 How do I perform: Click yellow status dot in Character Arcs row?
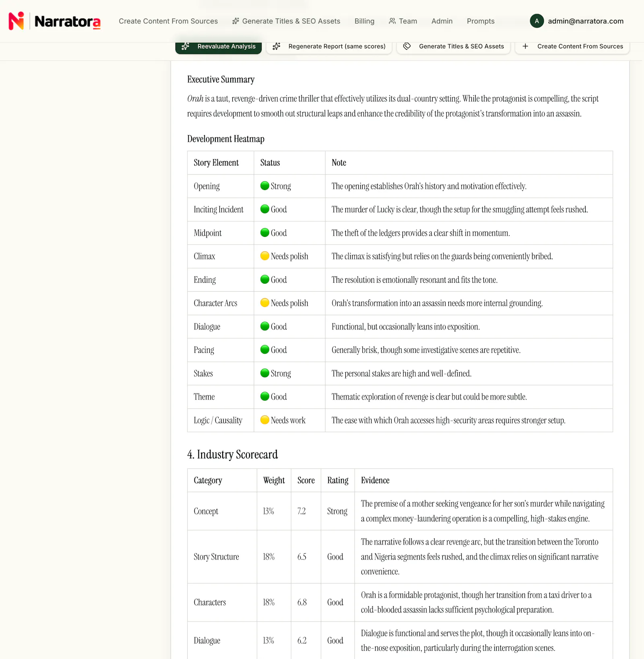click(x=264, y=303)
